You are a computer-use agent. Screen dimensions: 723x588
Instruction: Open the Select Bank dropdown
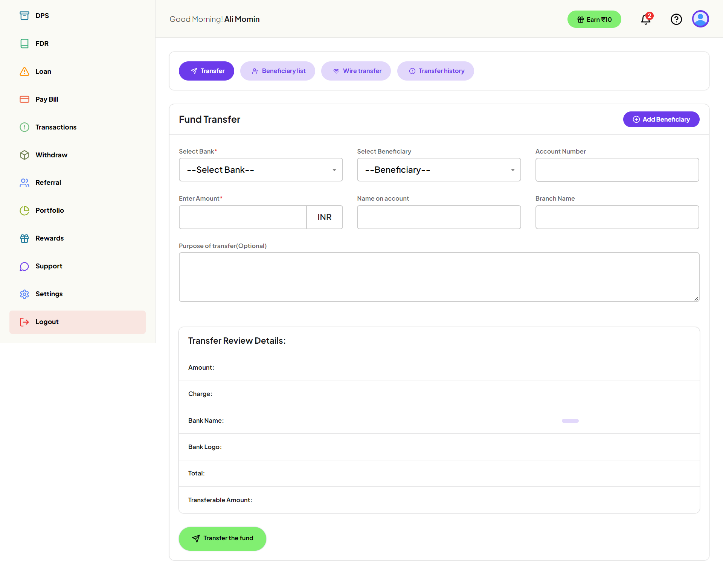pos(261,169)
